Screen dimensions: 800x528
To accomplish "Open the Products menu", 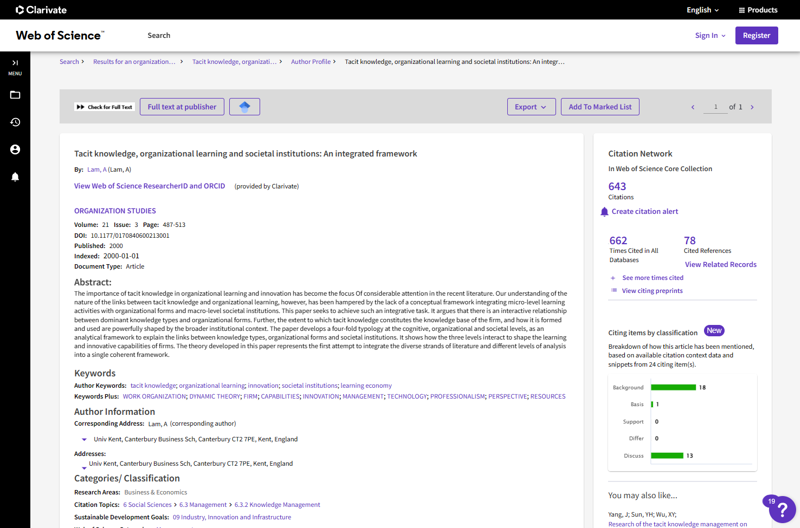I will (x=758, y=10).
